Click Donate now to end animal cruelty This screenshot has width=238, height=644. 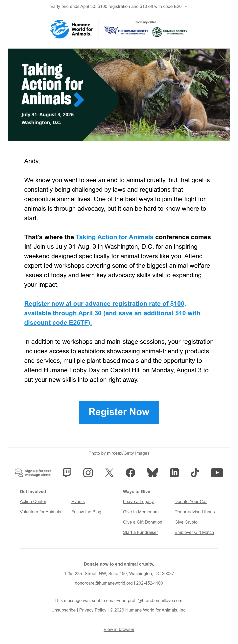pos(119,564)
